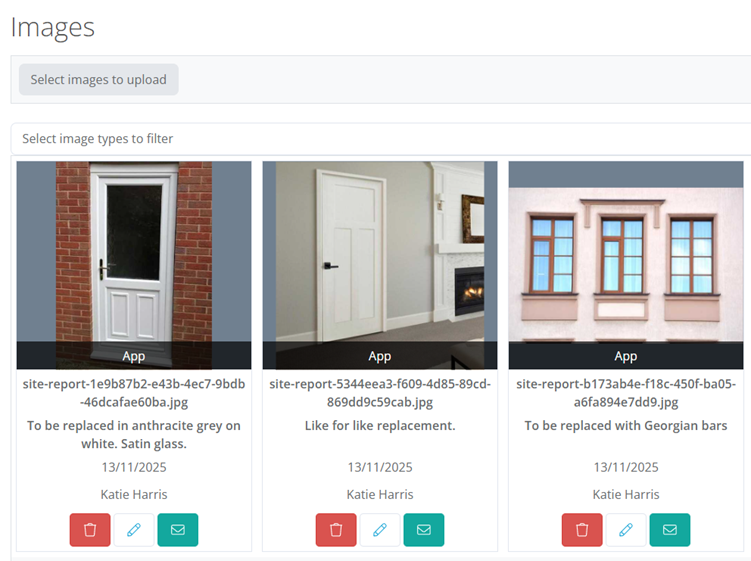Viewport: 751px width, 561px height.
Task: Send the Georgian bars windows image by email
Action: click(x=670, y=530)
